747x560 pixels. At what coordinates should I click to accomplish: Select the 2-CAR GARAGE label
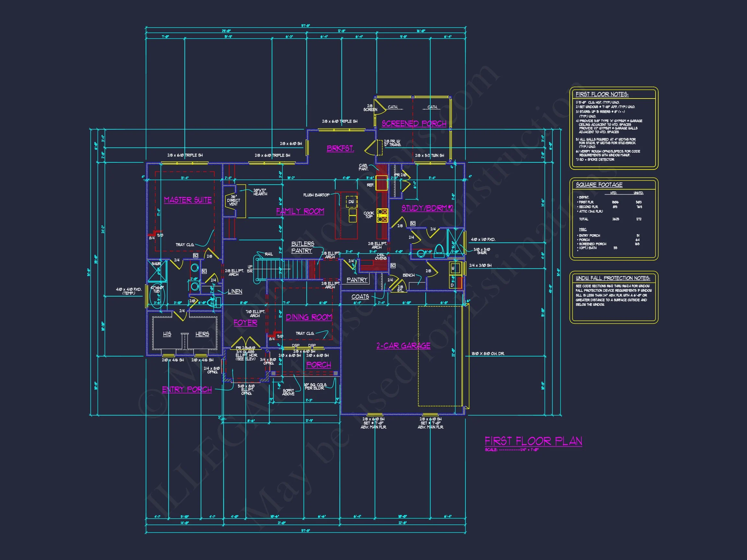403,346
